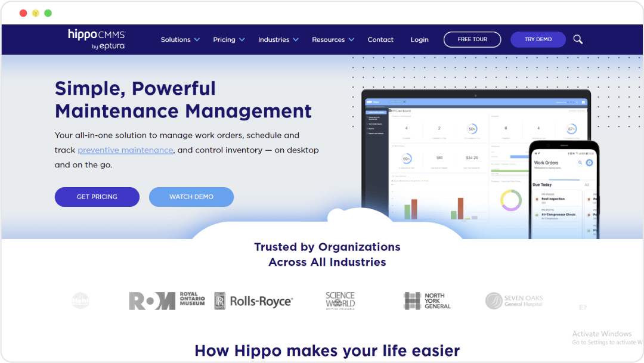Click the GET PRICING button
The image size is (644, 363).
[x=97, y=197]
